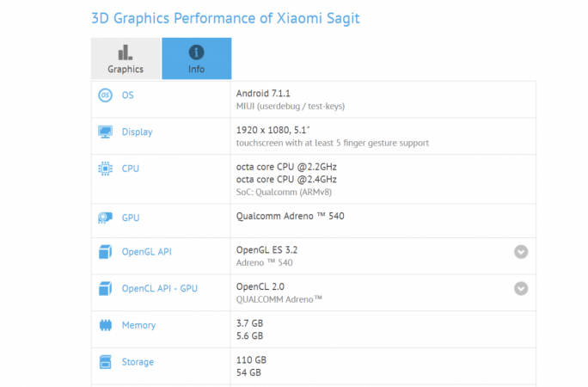Click the Display monitor icon

(105, 132)
